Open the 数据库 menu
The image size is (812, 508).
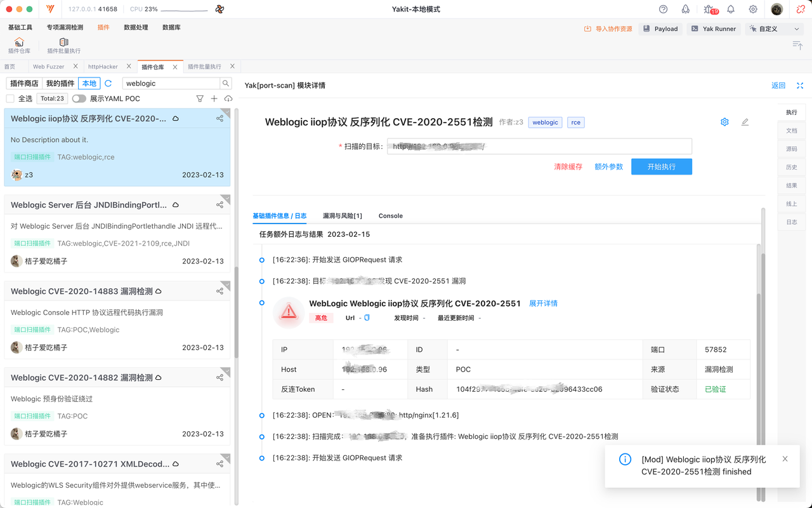pyautogui.click(x=171, y=27)
